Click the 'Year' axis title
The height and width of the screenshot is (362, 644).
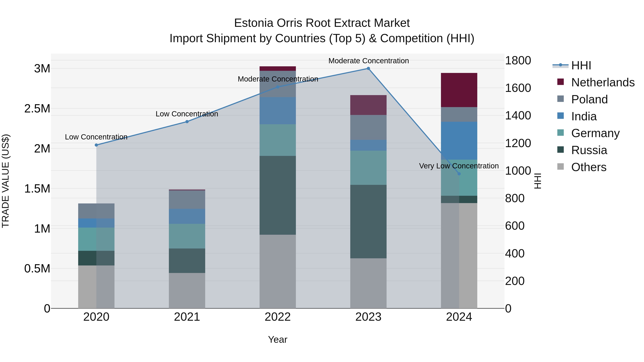coord(278,340)
